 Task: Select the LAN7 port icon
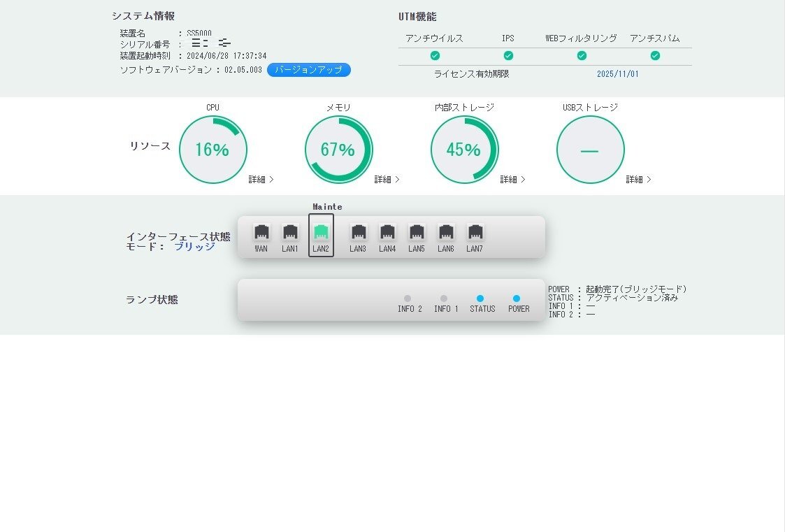click(475, 231)
